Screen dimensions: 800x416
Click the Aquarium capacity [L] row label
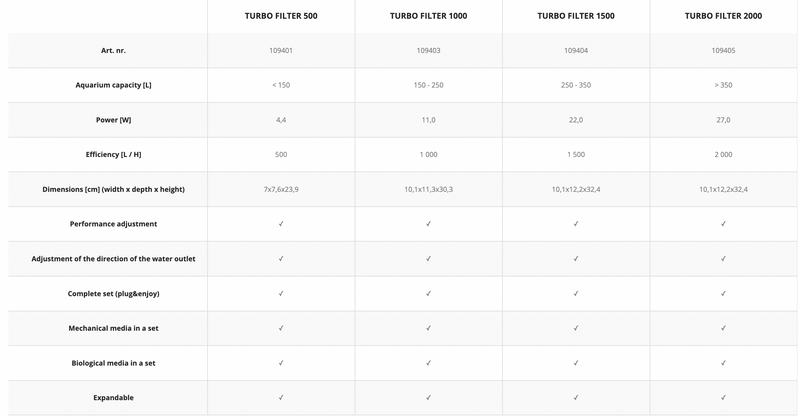coord(113,85)
